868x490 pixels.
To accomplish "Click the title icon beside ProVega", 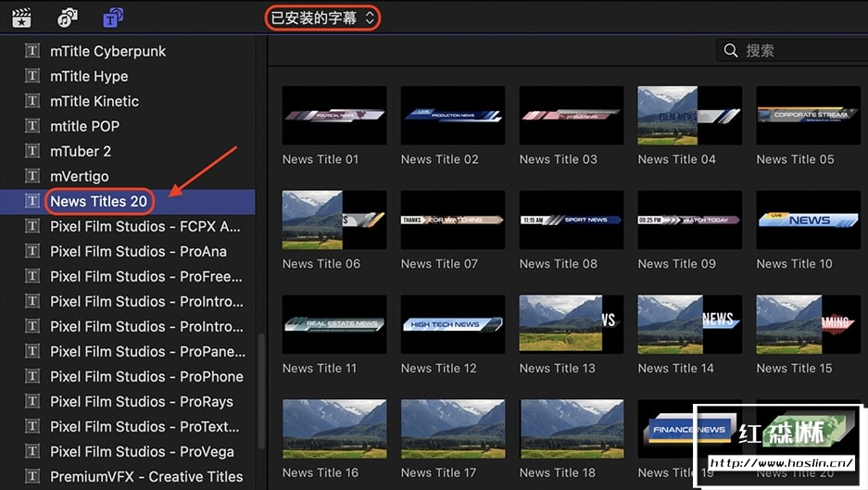I will 32,451.
